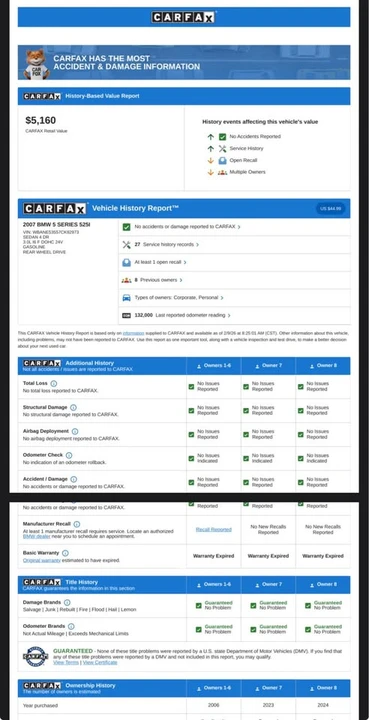369x720 pixels.
Task: Click info icon next to Odometer Brands
Action: (x=71, y=626)
